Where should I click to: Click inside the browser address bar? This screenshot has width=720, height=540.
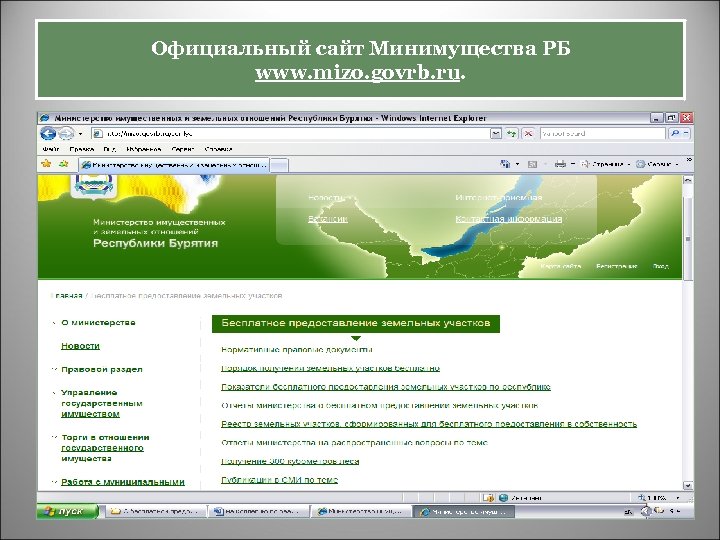[x=291, y=134]
